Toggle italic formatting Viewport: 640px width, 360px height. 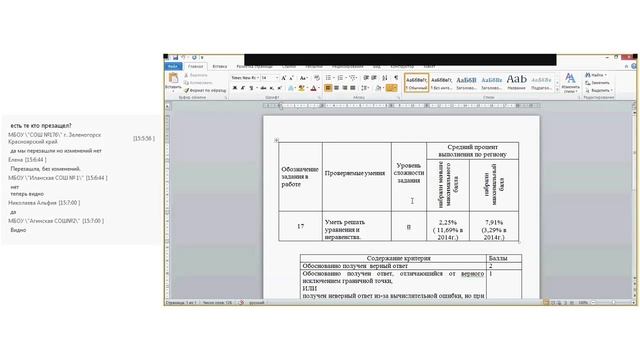click(243, 88)
